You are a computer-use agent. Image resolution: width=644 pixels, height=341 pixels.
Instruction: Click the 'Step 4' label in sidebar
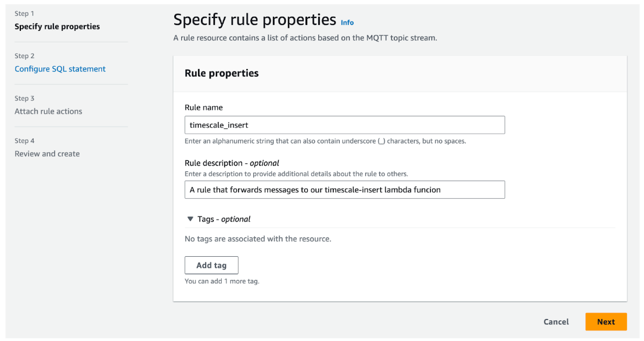point(24,141)
